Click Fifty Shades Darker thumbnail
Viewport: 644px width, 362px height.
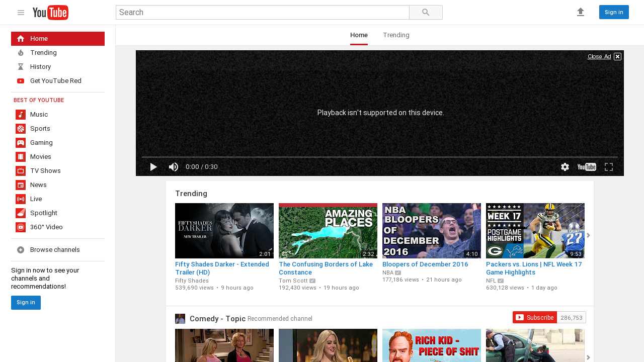tap(224, 231)
